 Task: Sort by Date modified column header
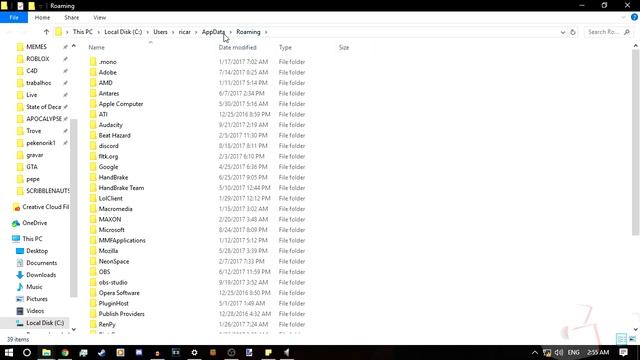click(238, 47)
